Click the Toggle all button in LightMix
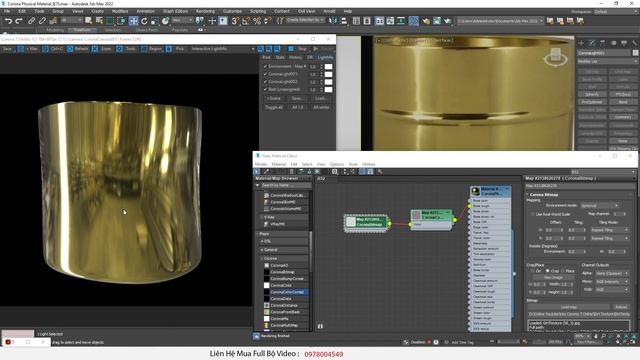640x360 pixels. pos(274,107)
